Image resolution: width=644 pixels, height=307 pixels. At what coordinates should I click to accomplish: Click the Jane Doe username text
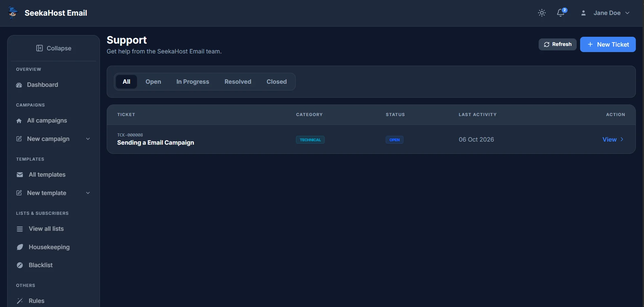click(x=607, y=13)
